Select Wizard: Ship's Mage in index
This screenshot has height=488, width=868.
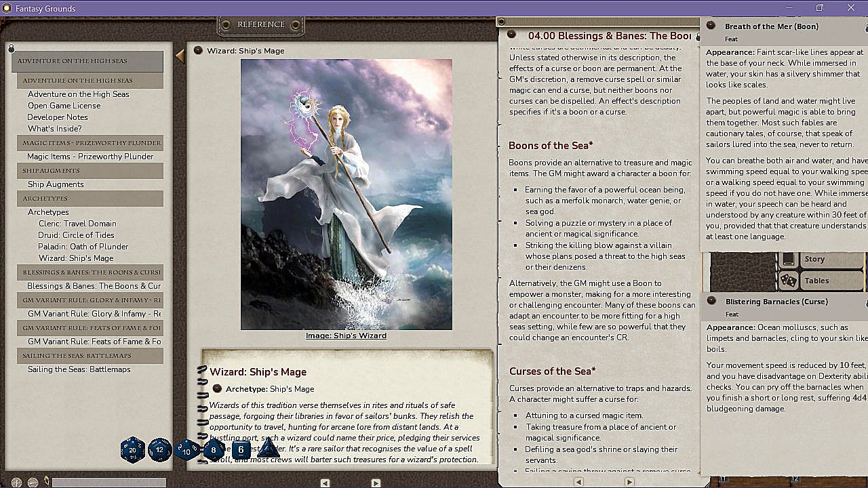[76, 258]
